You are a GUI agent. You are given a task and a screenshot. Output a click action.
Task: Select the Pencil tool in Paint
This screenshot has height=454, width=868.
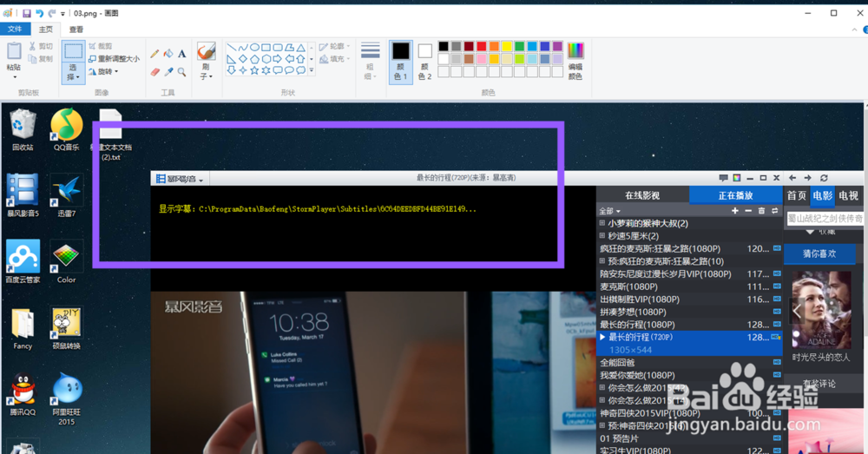pos(155,54)
